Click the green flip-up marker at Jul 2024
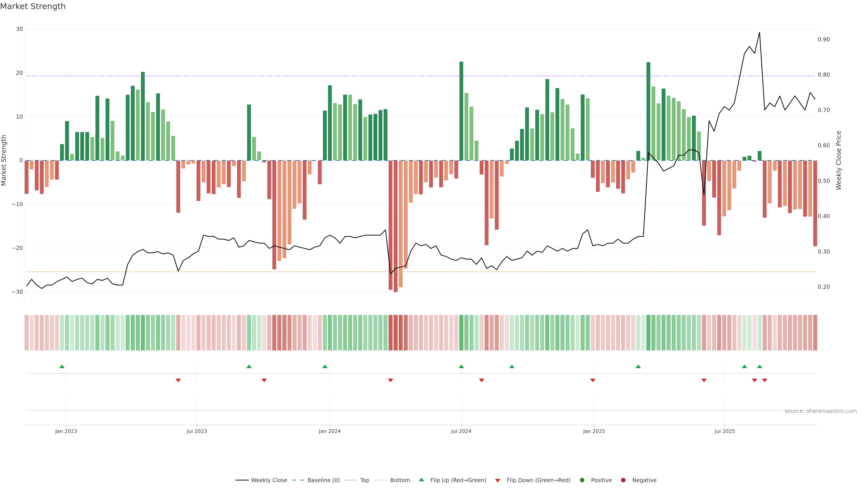Screen dimensions: 868x488 click(x=461, y=366)
